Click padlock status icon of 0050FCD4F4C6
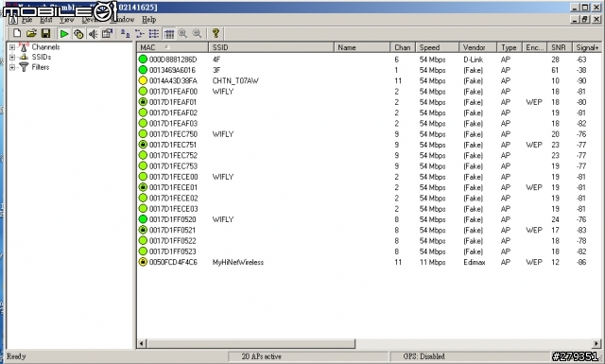This screenshot has height=364, width=605. tap(143, 262)
